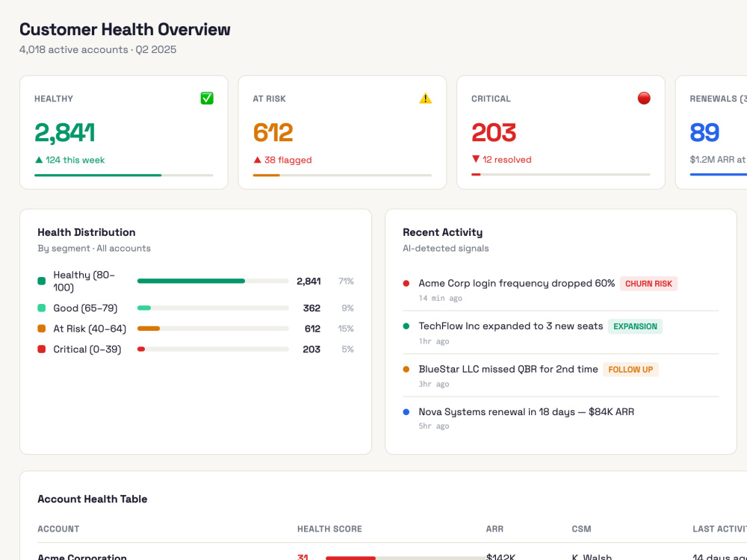Click the blue dot beside Nova Systems activity
Screen dimensions: 747x560
(406, 412)
